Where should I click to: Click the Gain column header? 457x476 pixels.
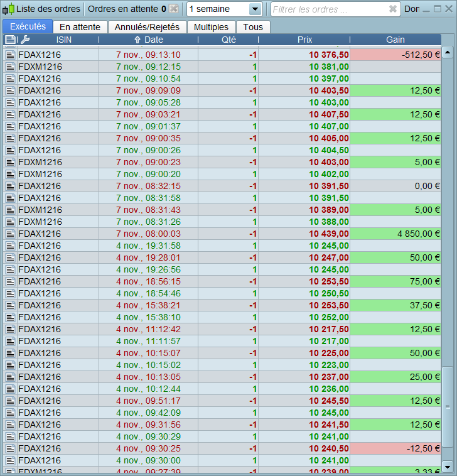395,40
